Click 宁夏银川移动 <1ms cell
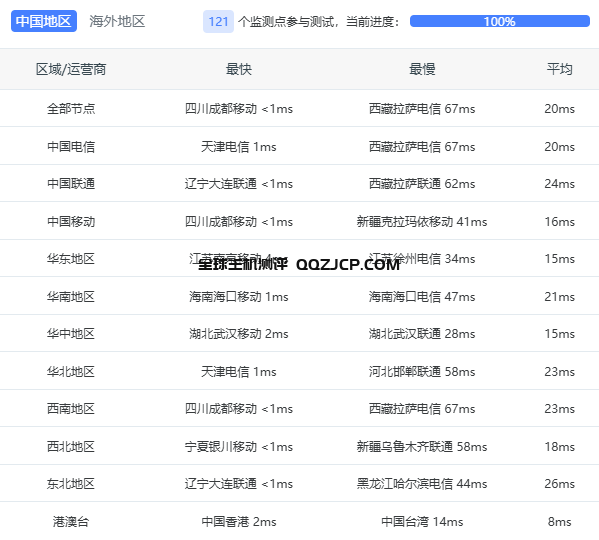599x540 pixels. [239, 446]
